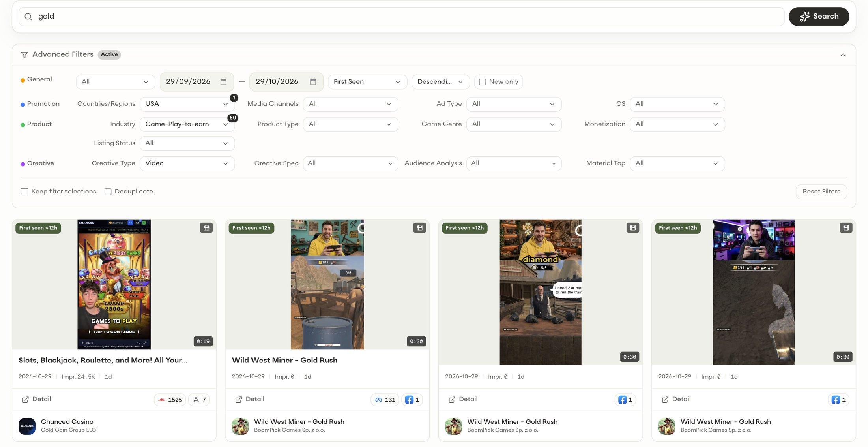Open the Monetization dropdown
This screenshot has width=868, height=447.
[677, 124]
